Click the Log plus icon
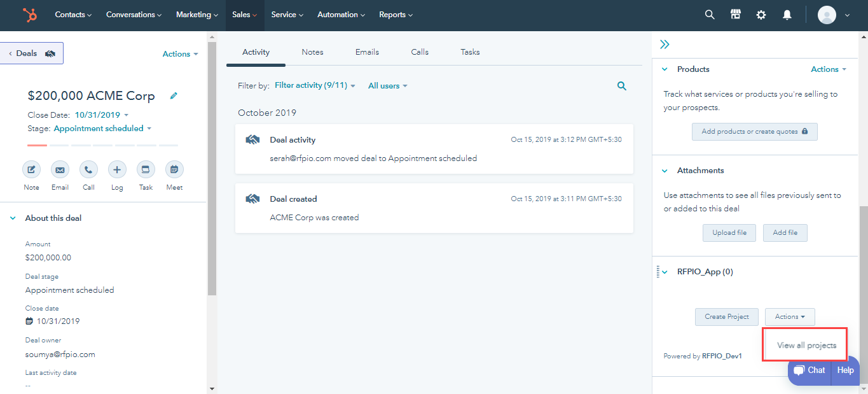868x394 pixels. pyautogui.click(x=117, y=170)
